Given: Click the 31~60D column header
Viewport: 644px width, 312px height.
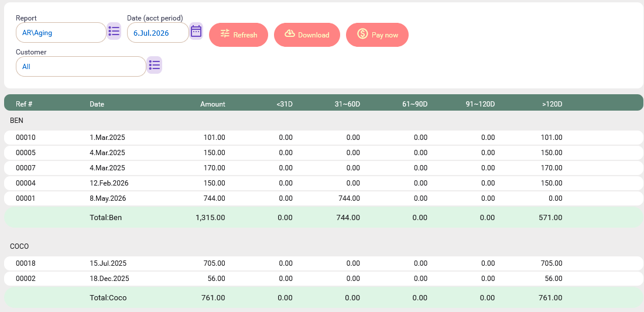Looking at the screenshot, I should tap(347, 104).
